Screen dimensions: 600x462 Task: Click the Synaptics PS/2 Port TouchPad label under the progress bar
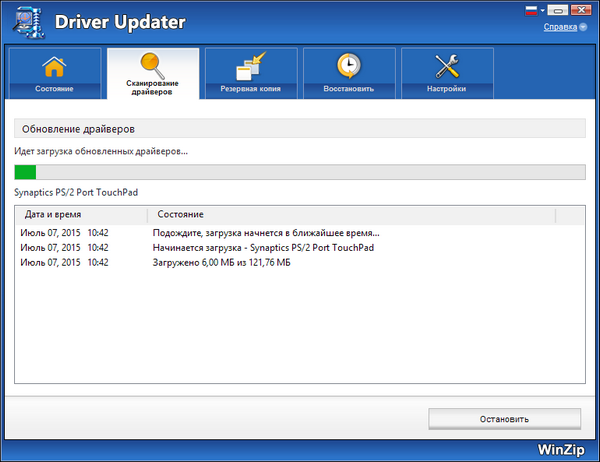pos(76,193)
